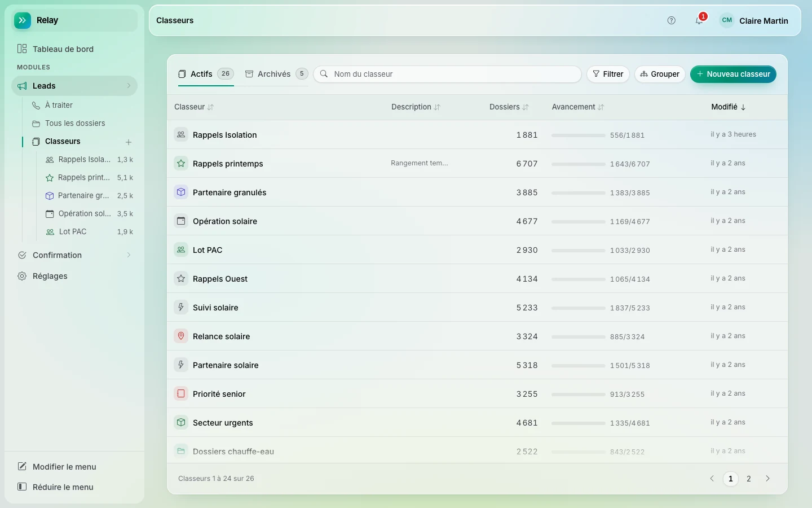This screenshot has height=508, width=812.
Task: Expand the Leads module chevron
Action: pyautogui.click(x=129, y=86)
